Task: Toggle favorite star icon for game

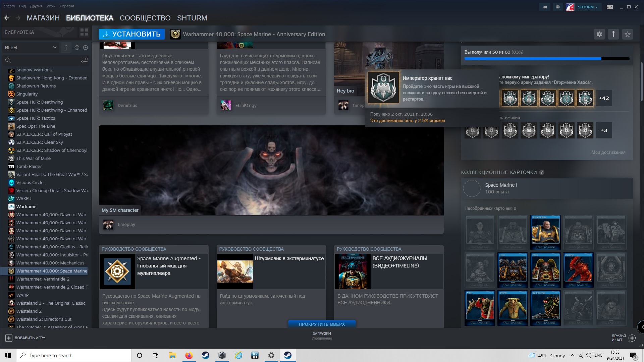Action: [x=628, y=34]
